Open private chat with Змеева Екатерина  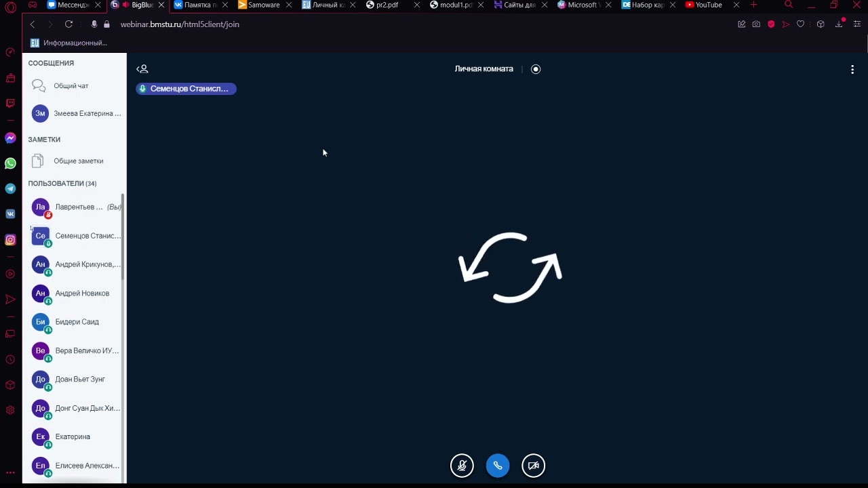75,114
